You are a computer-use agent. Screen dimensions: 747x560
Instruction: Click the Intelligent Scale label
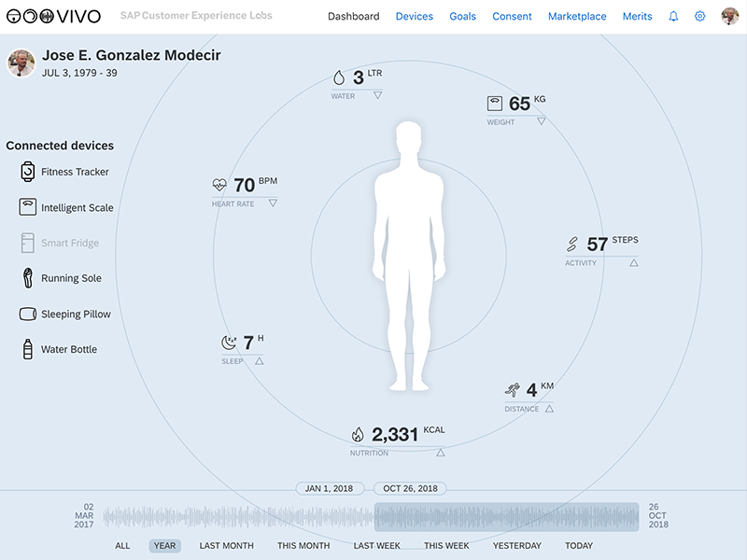click(x=78, y=207)
